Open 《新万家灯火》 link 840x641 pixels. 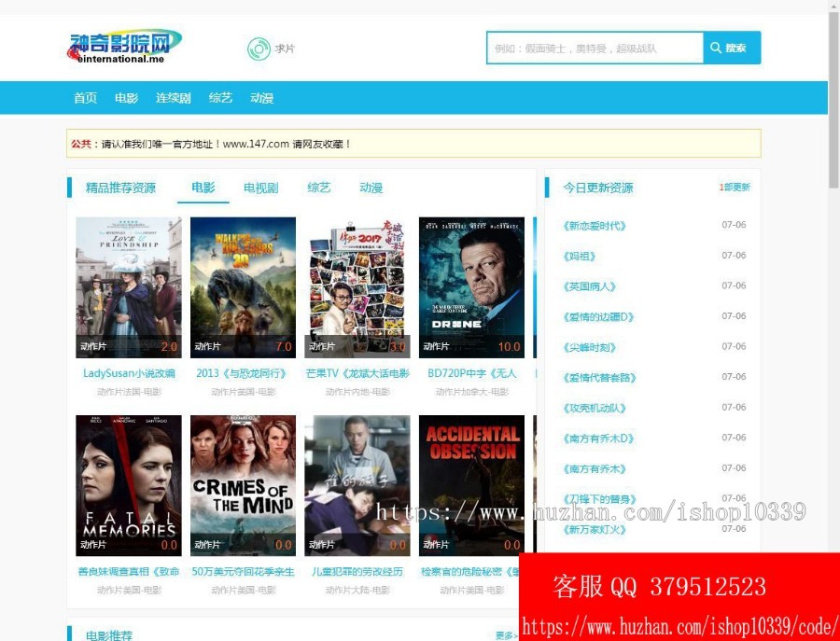tap(595, 530)
